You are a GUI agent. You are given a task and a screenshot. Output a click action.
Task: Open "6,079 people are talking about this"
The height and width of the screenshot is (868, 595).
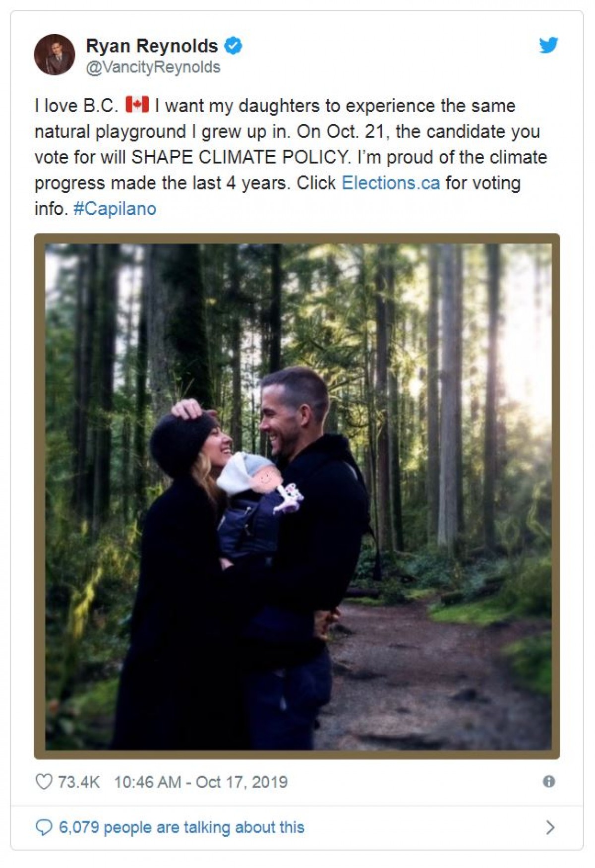coord(181,827)
